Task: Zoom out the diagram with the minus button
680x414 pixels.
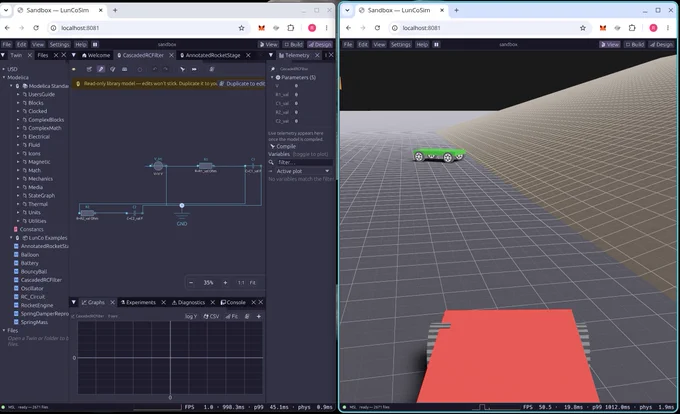Action: [x=191, y=283]
